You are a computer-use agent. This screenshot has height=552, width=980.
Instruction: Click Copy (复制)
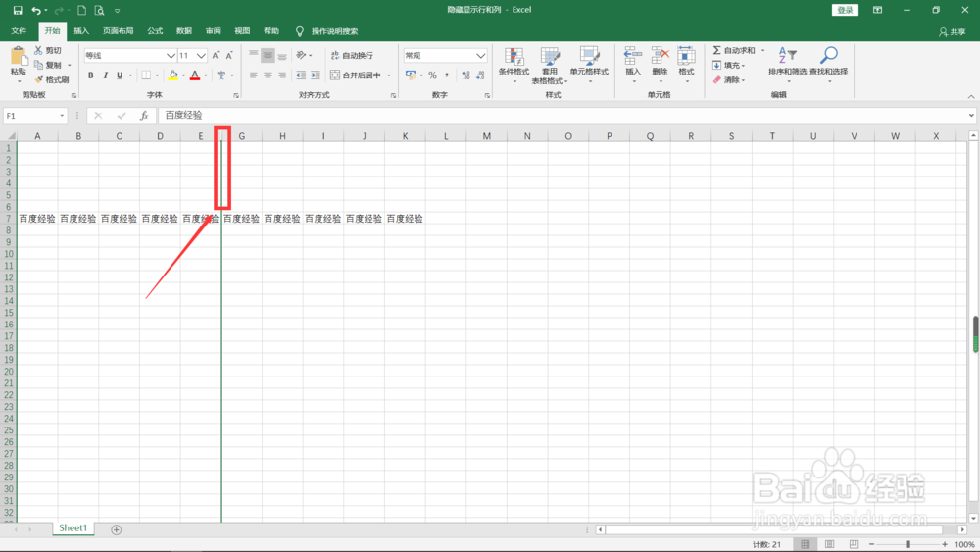49,65
